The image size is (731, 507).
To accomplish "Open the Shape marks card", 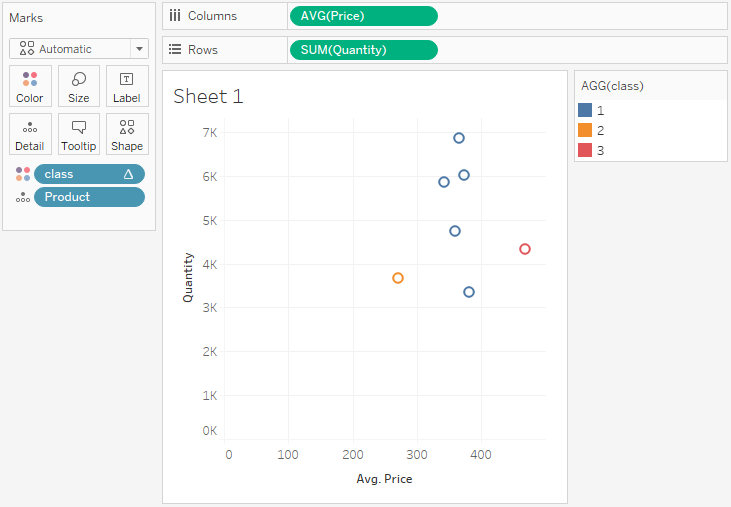I will point(127,134).
